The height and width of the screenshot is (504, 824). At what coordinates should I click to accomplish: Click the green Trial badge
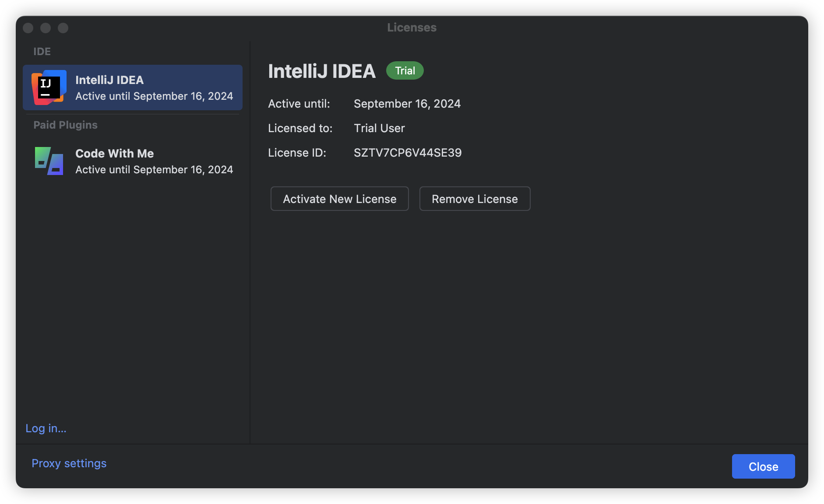tap(405, 70)
